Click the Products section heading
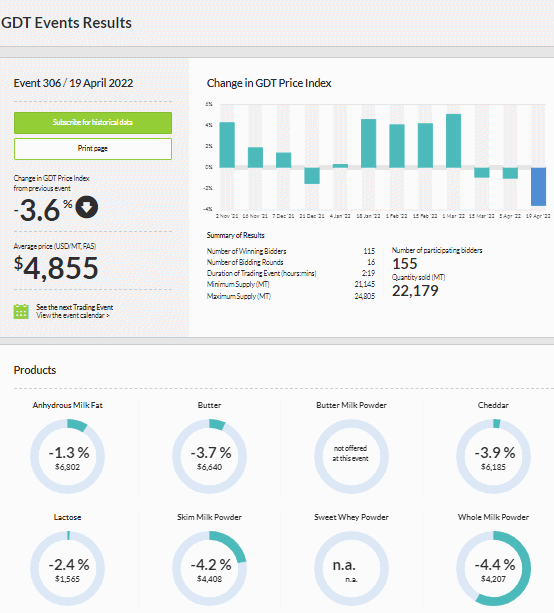 tap(35, 370)
